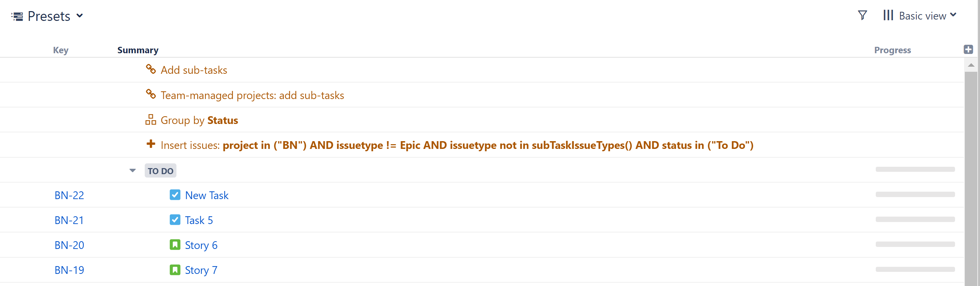Viewport: 980px width, 286px height.
Task: Select the Story icon beside Story 6
Action: pyautogui.click(x=175, y=245)
